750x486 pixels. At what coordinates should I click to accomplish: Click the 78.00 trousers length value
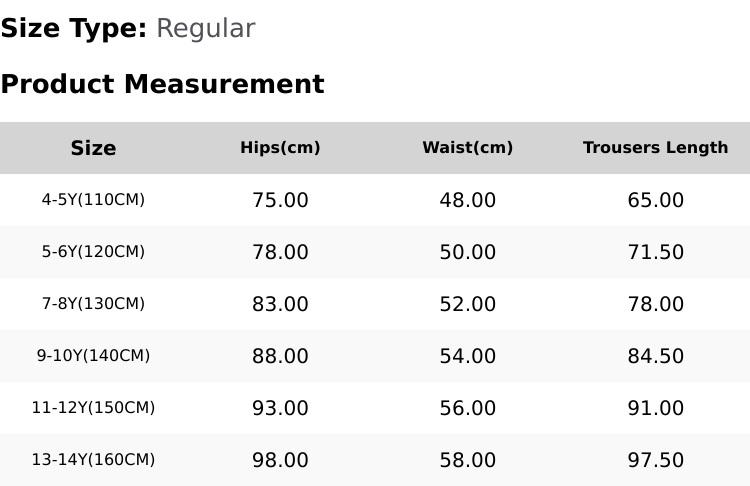(x=655, y=304)
